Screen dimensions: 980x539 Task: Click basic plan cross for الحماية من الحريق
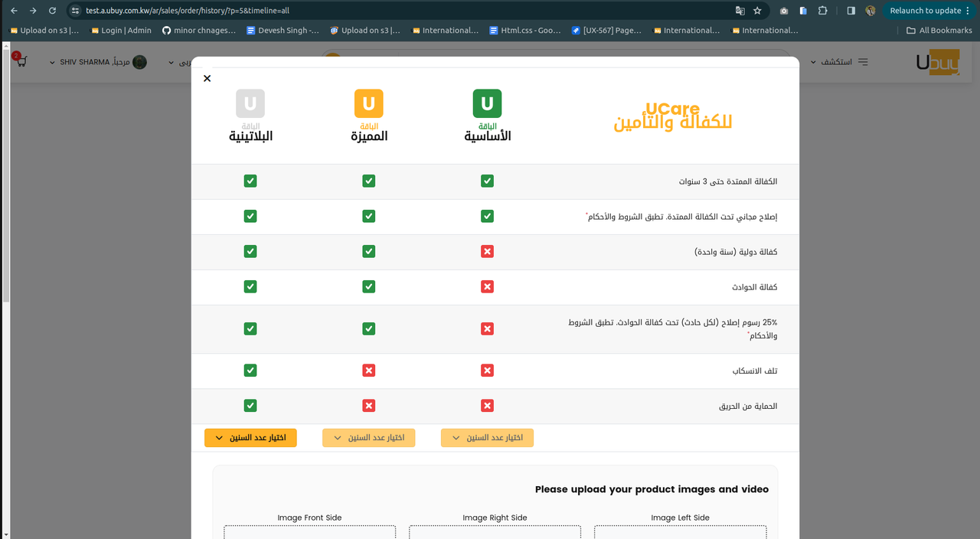tap(487, 406)
